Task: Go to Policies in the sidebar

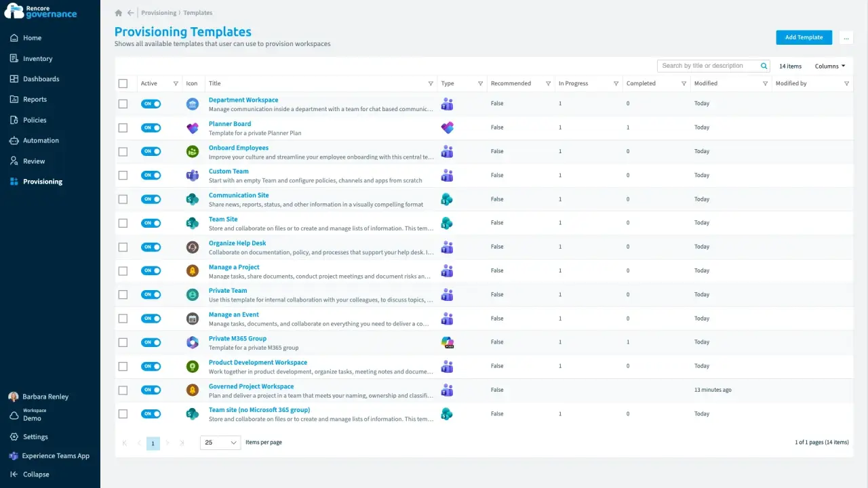Action: (34, 120)
